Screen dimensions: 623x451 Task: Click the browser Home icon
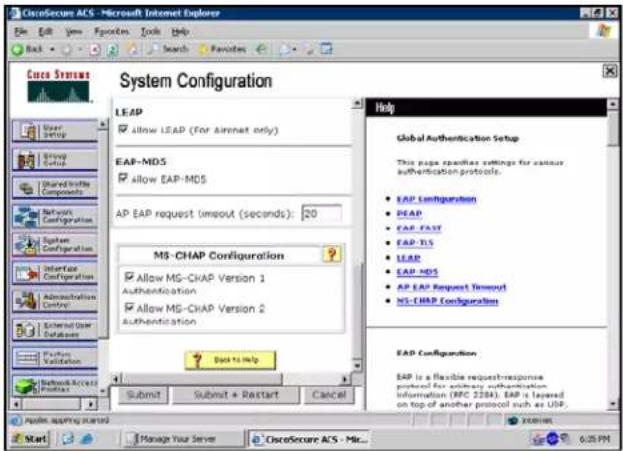coord(131,49)
